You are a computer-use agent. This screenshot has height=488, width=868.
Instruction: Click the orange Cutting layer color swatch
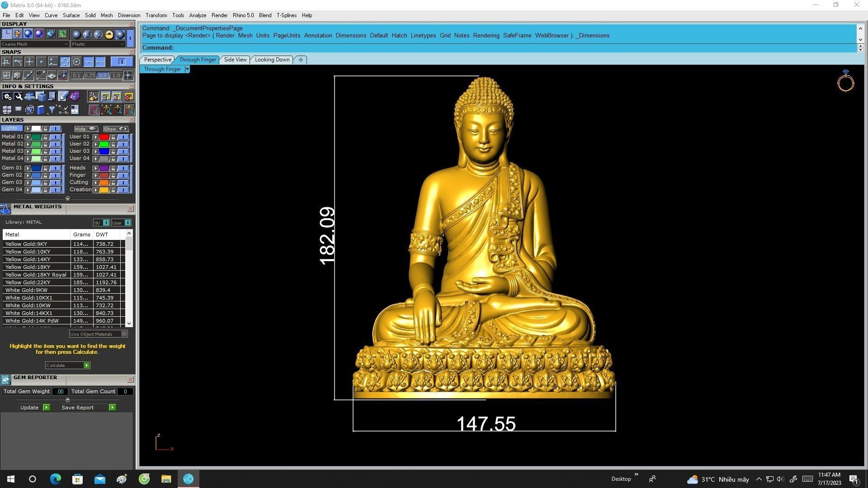click(x=104, y=183)
